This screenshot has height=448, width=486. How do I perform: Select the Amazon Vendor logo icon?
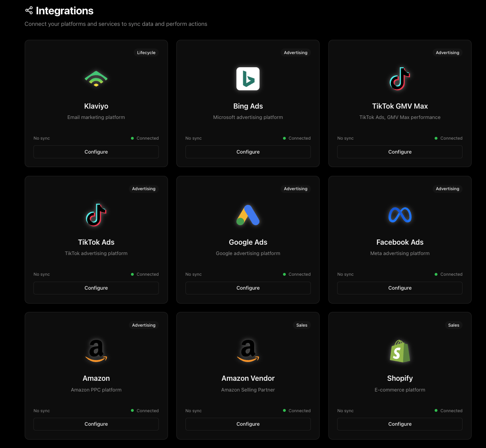pos(248,351)
